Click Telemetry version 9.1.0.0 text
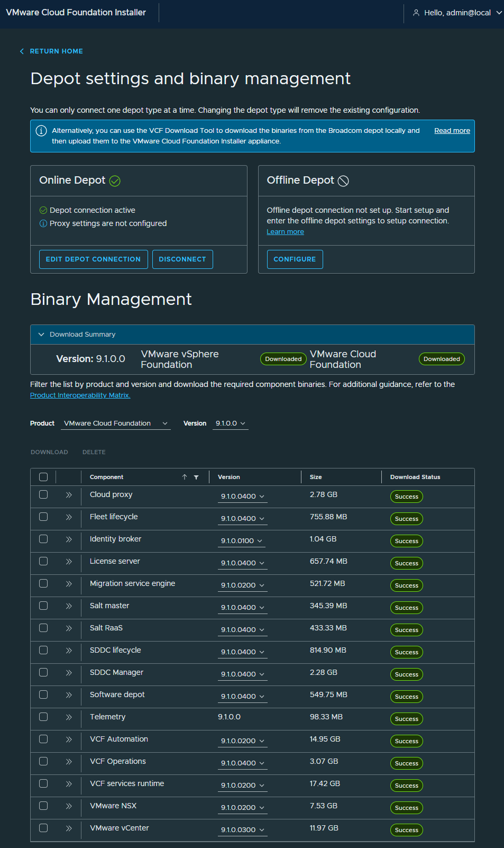The image size is (504, 848). coord(229,717)
